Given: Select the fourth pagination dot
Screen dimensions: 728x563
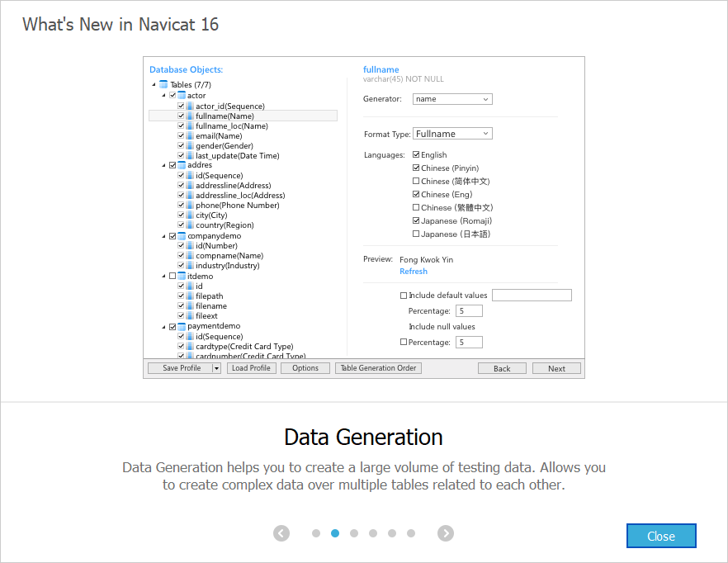Looking at the screenshot, I should coord(373,533).
